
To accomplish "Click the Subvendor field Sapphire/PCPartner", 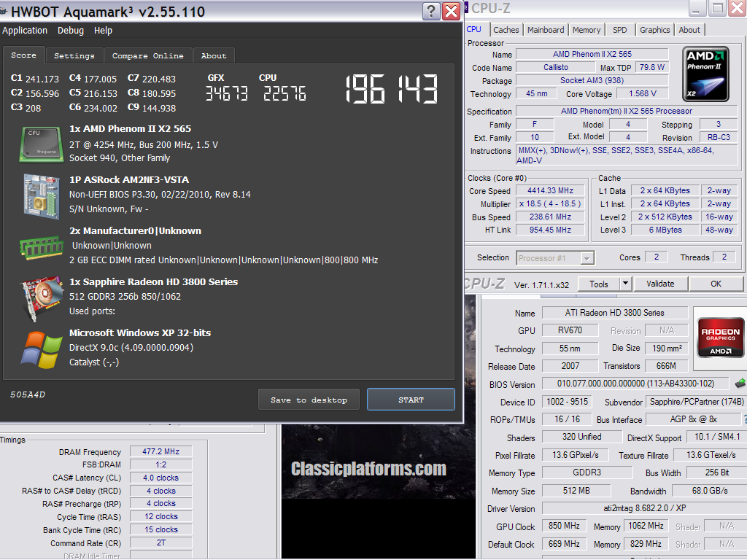I will pos(696,402).
